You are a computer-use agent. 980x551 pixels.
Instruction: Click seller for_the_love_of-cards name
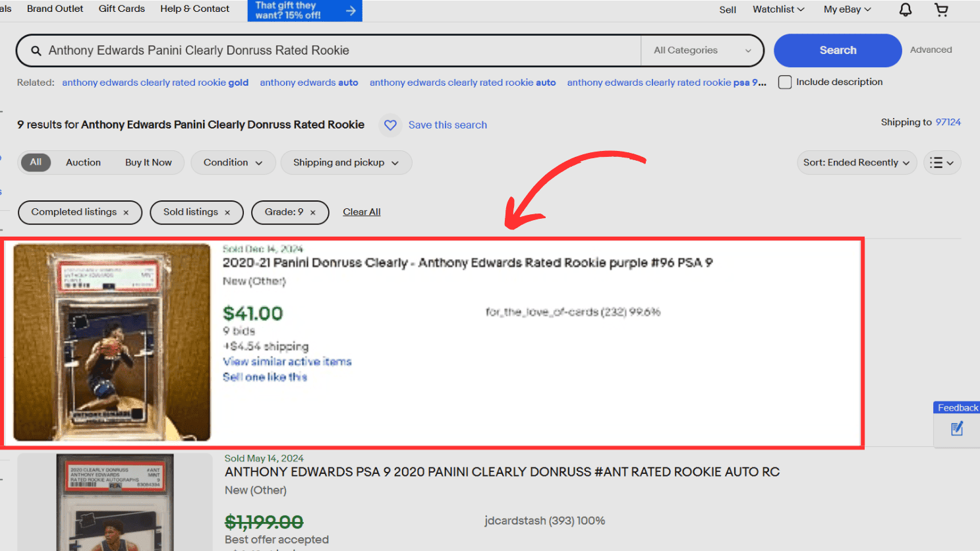[542, 312]
